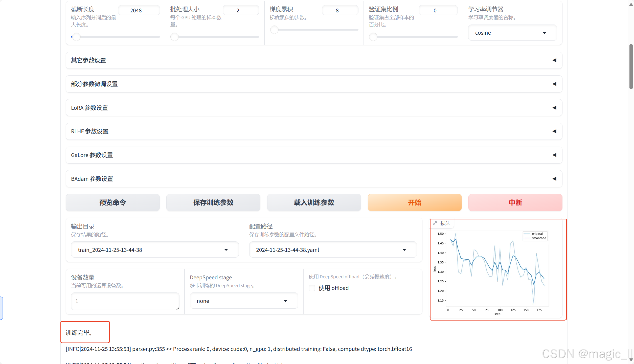Expand the BAdam 参数设置 section

click(314, 179)
